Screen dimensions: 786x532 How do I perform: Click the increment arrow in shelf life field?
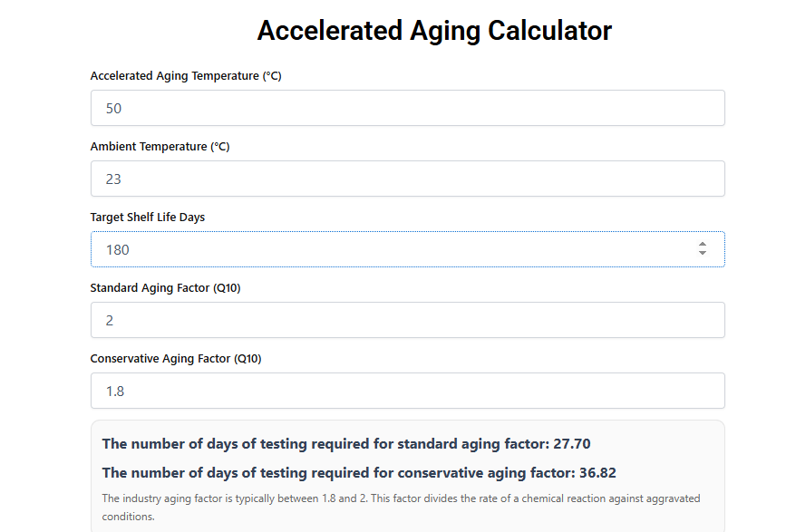point(703,244)
